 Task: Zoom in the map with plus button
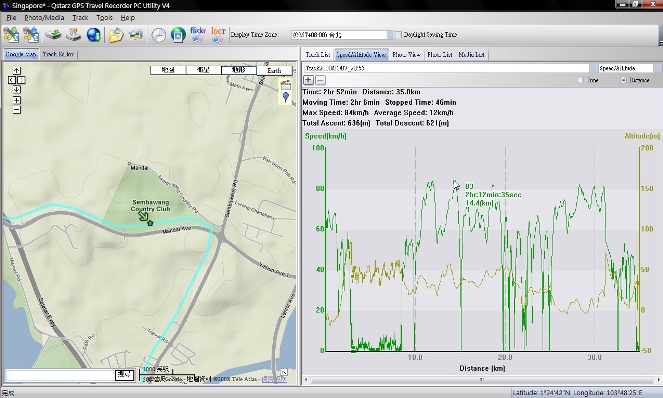(x=16, y=100)
